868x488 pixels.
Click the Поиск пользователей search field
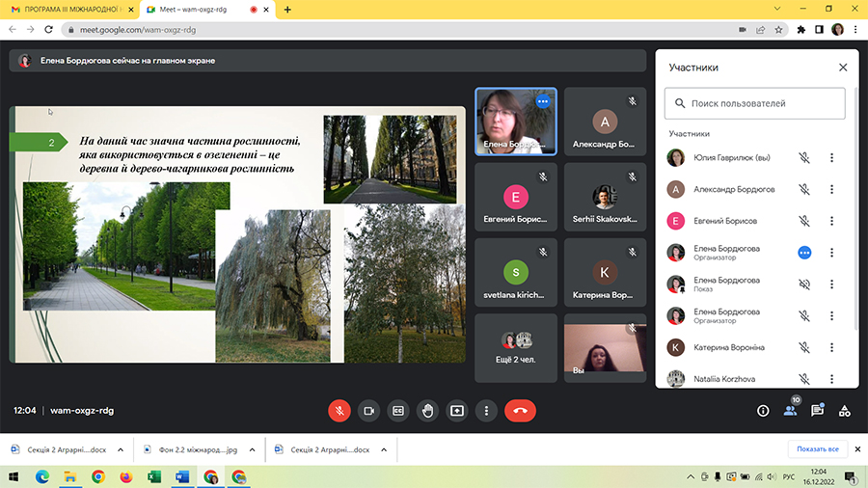tap(754, 103)
